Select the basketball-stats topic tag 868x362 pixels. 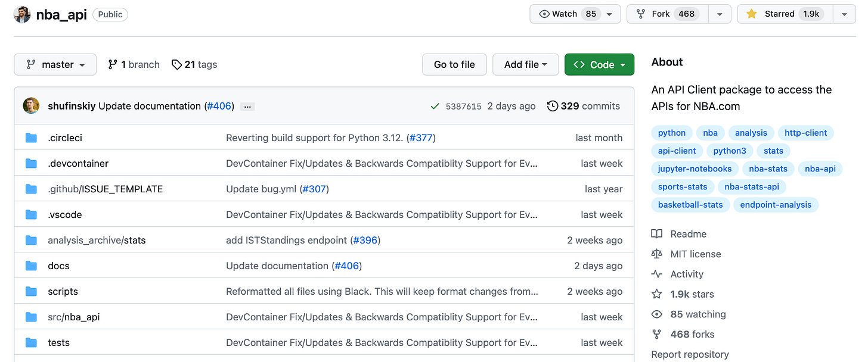point(690,204)
